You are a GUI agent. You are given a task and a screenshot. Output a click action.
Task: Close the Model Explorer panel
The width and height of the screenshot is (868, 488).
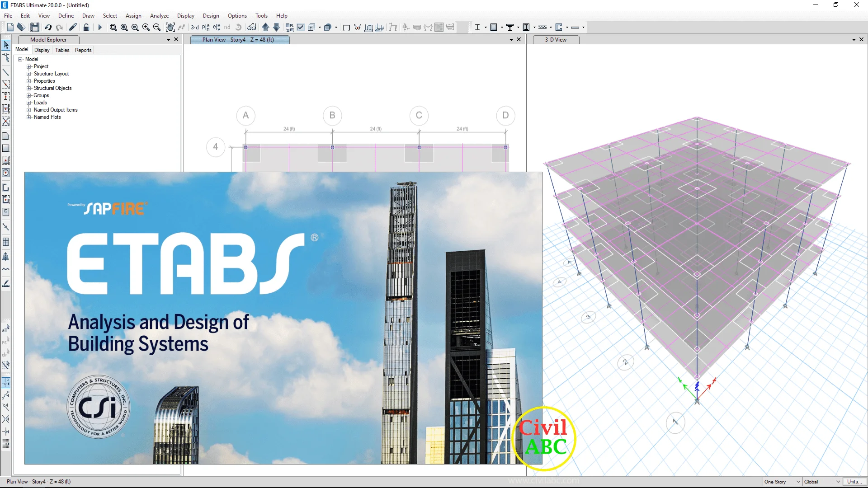click(176, 40)
